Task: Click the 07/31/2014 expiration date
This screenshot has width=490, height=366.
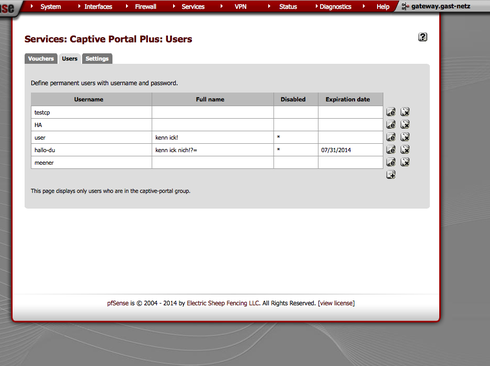Action: [336, 150]
